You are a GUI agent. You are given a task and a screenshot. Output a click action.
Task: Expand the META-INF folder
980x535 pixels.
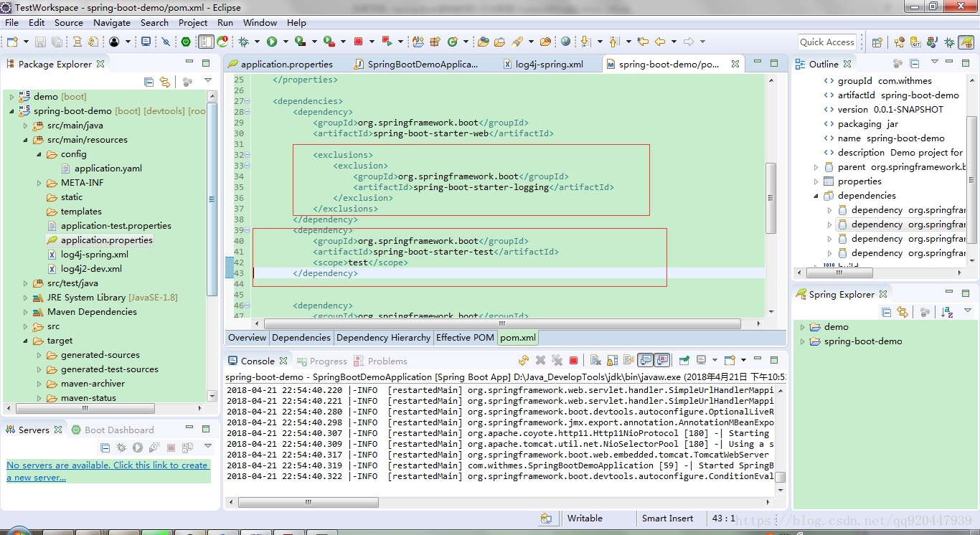[39, 182]
